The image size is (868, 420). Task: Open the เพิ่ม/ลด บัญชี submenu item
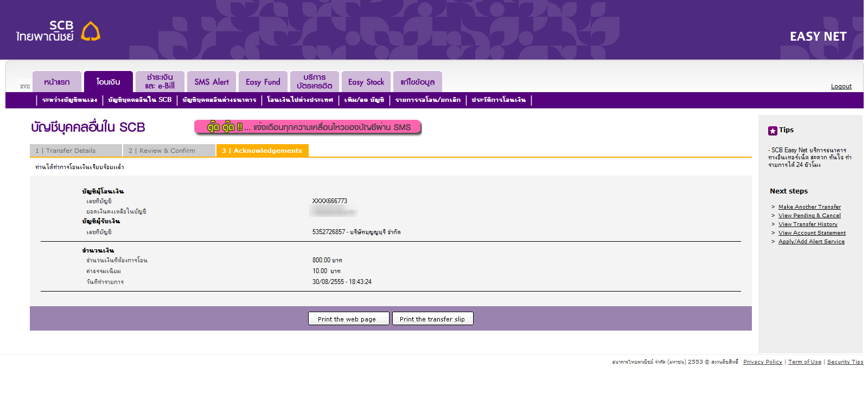(364, 100)
